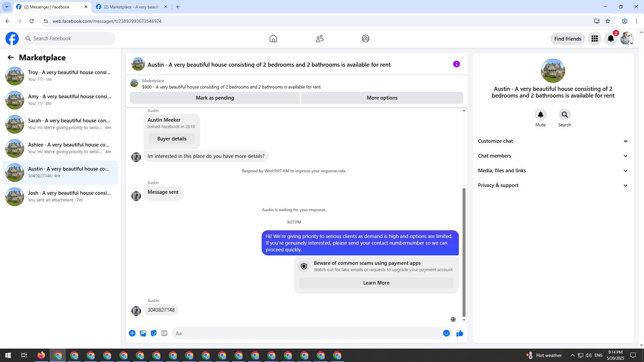Screen dimensions: 644x362
Task: Mute this conversation with bell icon
Action: point(540,115)
